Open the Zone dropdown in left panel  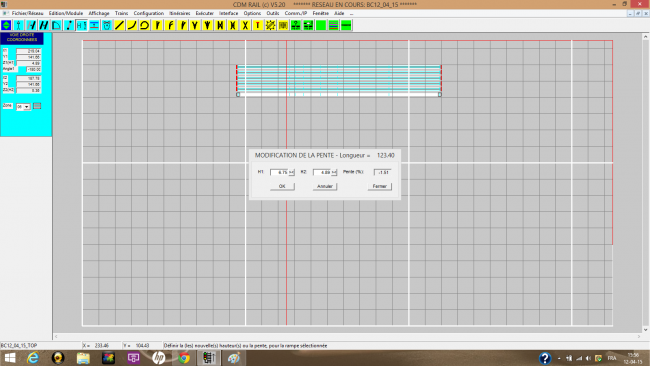pyautogui.click(x=23, y=107)
